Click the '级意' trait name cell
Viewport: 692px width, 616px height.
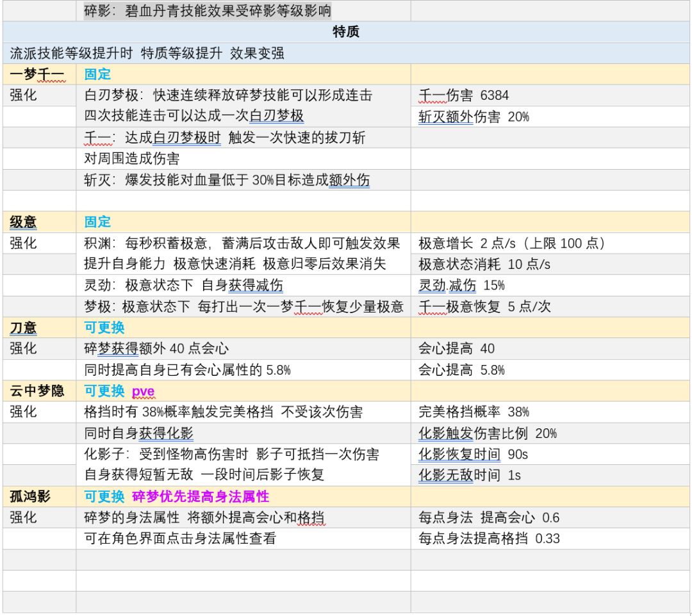click(x=39, y=222)
